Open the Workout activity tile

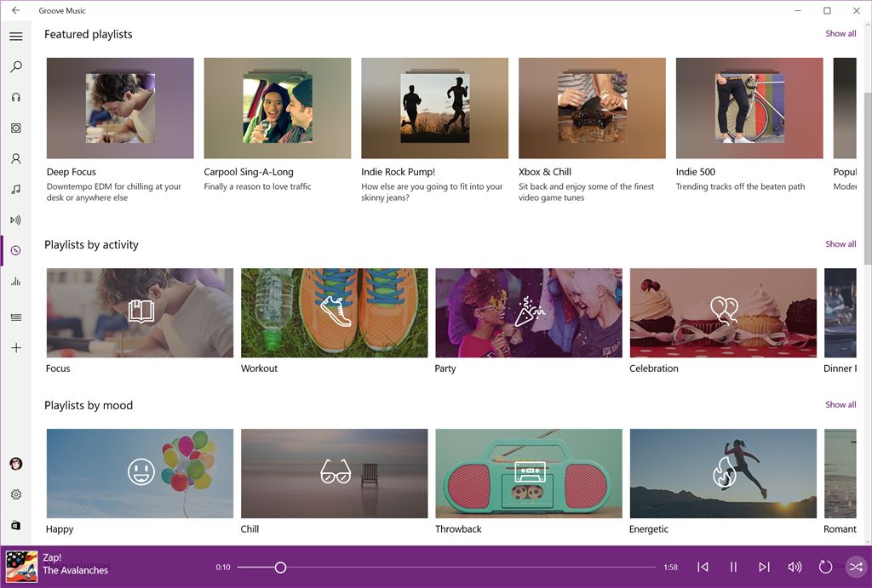click(334, 313)
